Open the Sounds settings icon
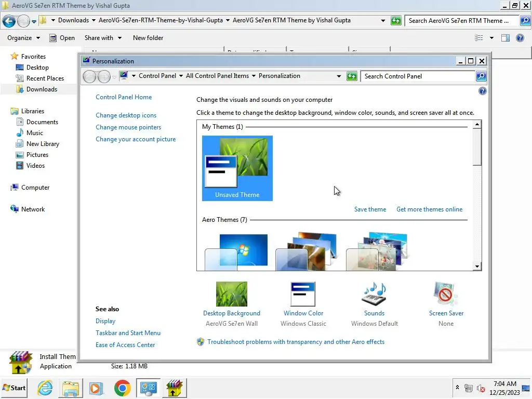532x399 pixels. 374,294
